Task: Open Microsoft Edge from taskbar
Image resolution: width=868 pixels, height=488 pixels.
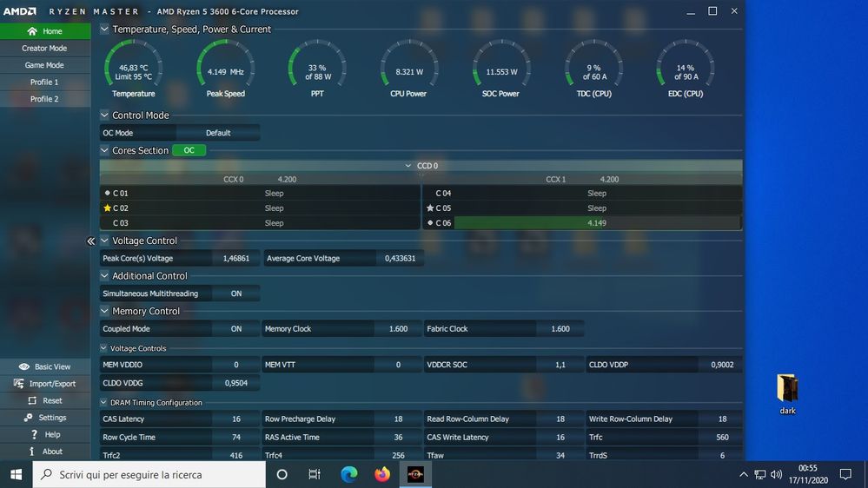Action: click(x=348, y=474)
